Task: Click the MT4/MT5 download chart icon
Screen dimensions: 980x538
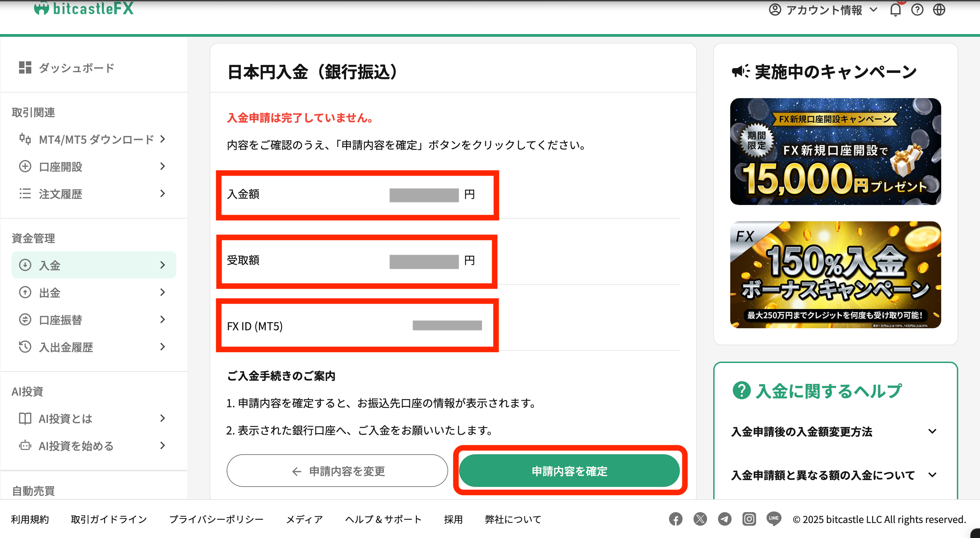Action: 25,139
